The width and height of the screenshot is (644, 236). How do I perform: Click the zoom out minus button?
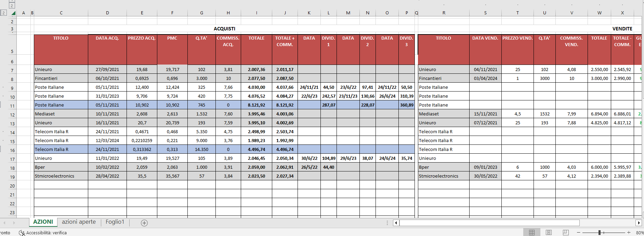pos(579,233)
